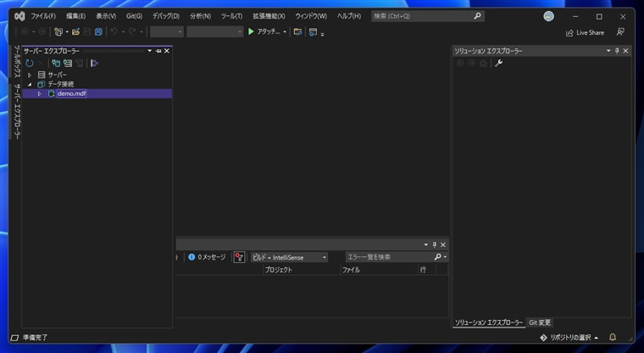Open the Server Explorer window options dropdown

coord(150,51)
